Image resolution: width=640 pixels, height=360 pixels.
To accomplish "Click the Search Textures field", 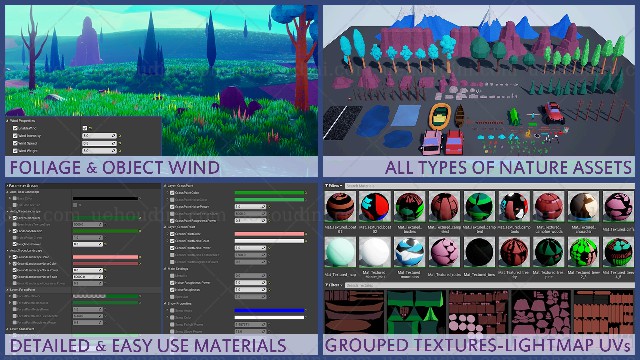I will click(489, 285).
